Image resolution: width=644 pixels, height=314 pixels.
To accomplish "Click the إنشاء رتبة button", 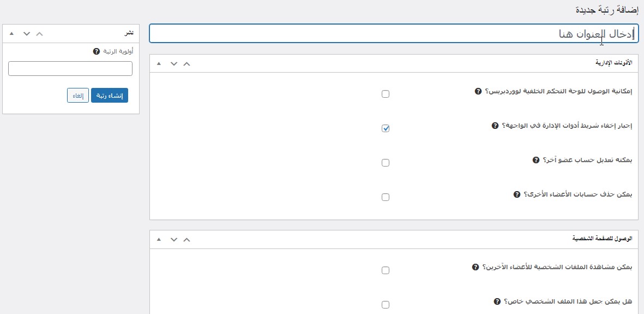I will (110, 96).
